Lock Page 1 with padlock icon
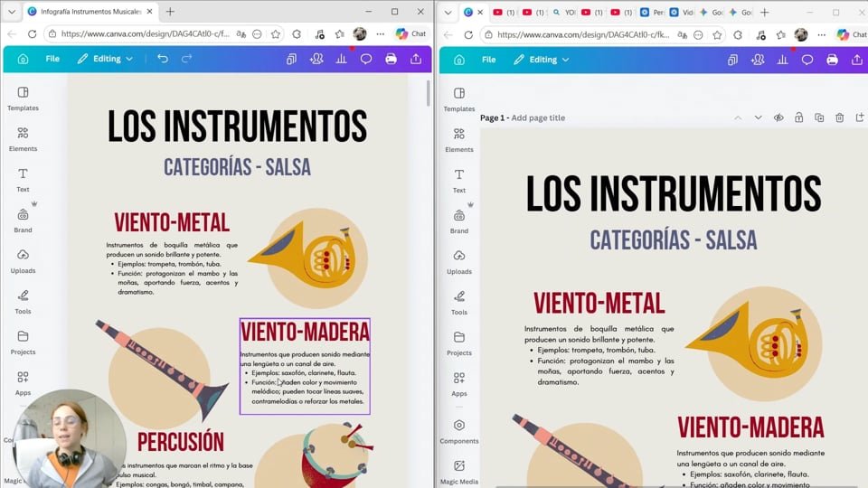Viewport: 868px width, 488px height. pos(798,117)
